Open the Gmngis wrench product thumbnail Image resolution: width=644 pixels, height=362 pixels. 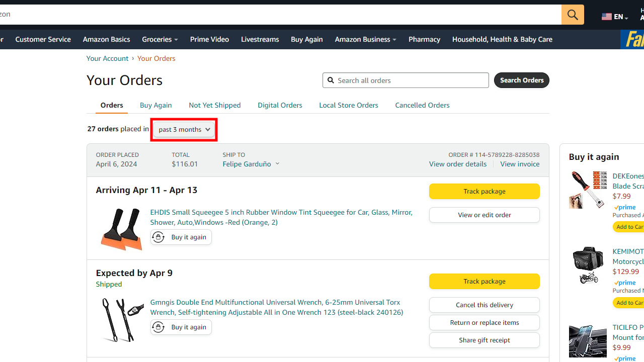(121, 320)
